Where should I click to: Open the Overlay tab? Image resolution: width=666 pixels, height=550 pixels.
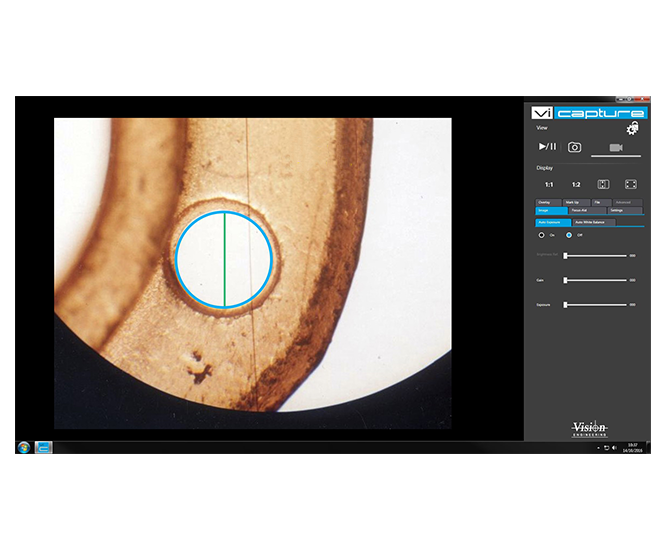549,202
